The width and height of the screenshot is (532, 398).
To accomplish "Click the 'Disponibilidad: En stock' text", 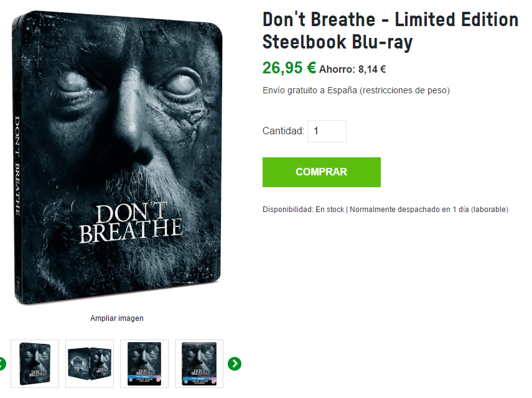I will (303, 210).
